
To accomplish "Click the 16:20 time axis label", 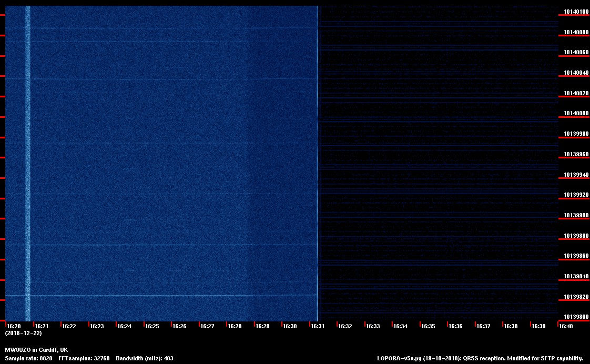I will (14, 326).
